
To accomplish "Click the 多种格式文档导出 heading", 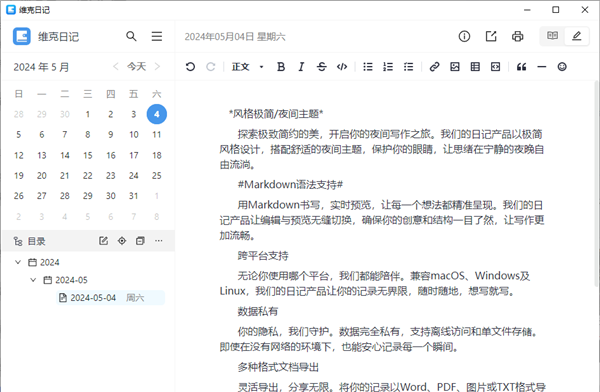I will tap(278, 368).
